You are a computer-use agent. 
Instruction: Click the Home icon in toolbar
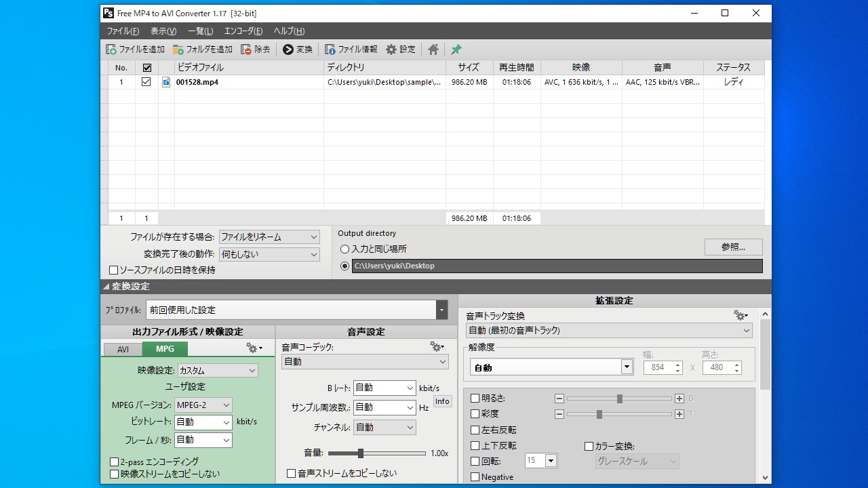433,49
